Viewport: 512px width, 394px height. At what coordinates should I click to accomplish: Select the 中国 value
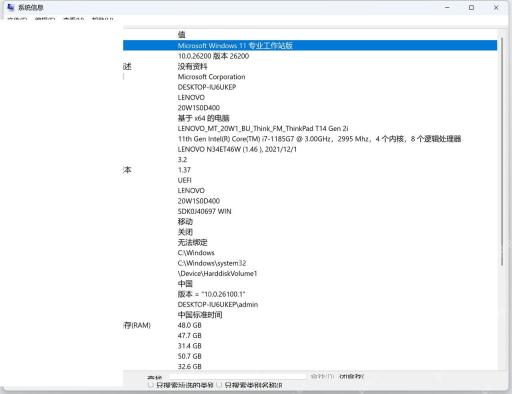tap(185, 283)
